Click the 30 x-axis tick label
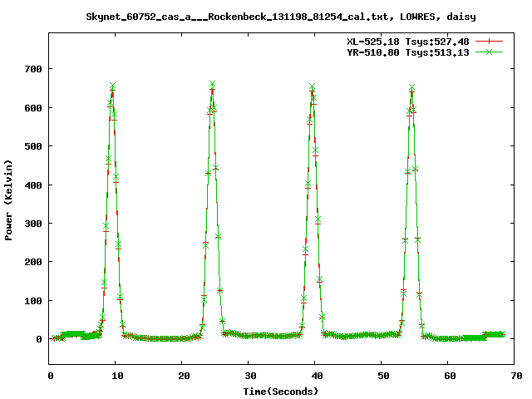 (x=250, y=376)
